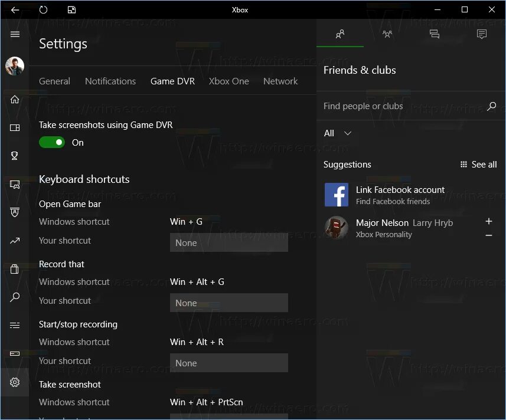
Task: Switch to Parties tab icon
Action: [x=387, y=34]
